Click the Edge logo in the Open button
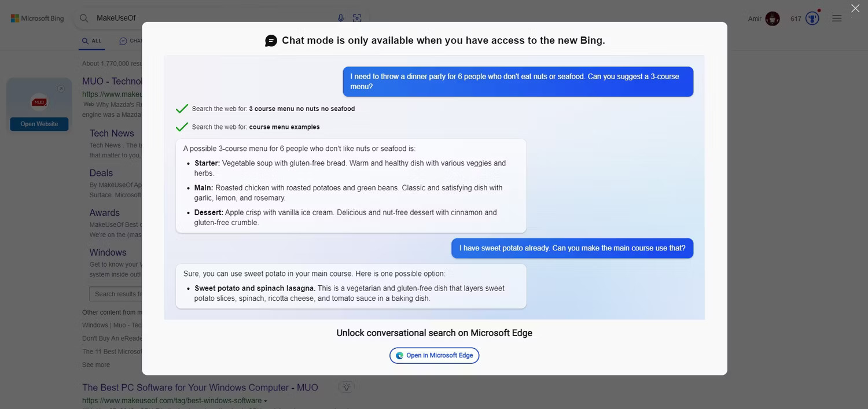 pos(399,355)
